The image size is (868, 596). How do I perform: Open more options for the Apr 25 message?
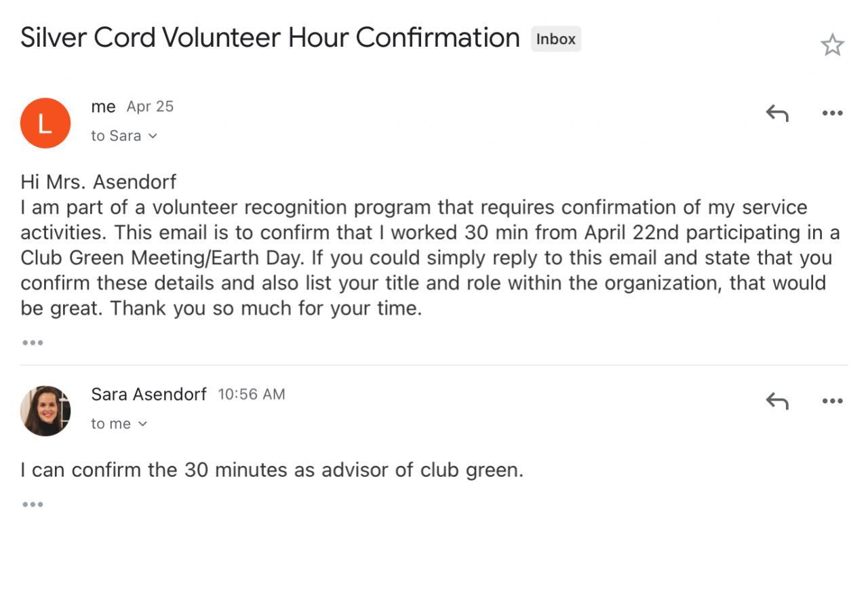click(832, 113)
